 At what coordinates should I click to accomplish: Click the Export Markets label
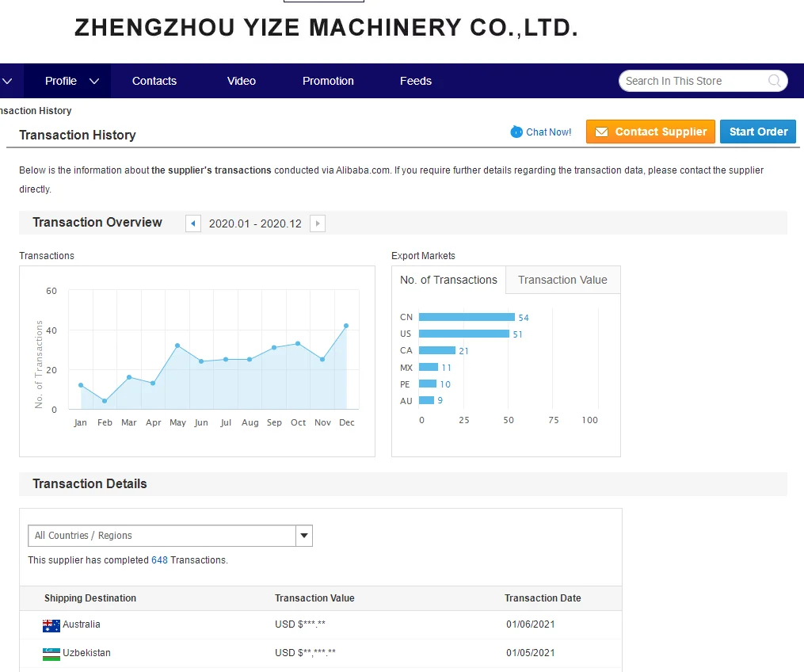(423, 256)
